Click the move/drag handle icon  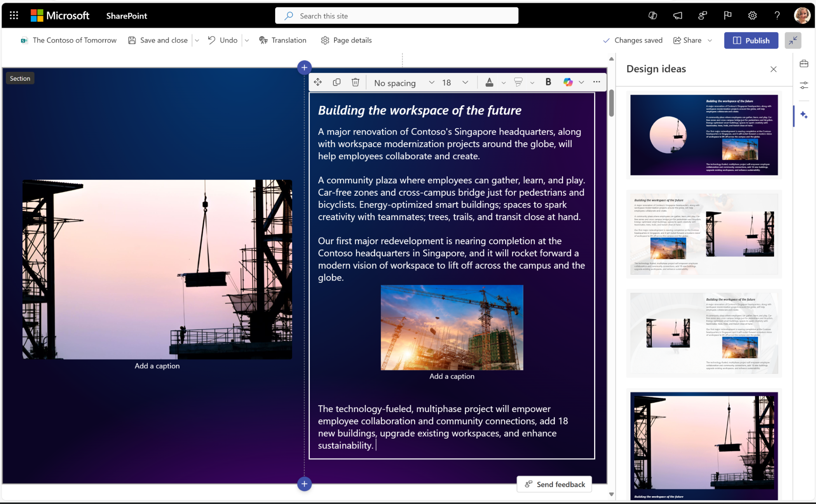(318, 82)
